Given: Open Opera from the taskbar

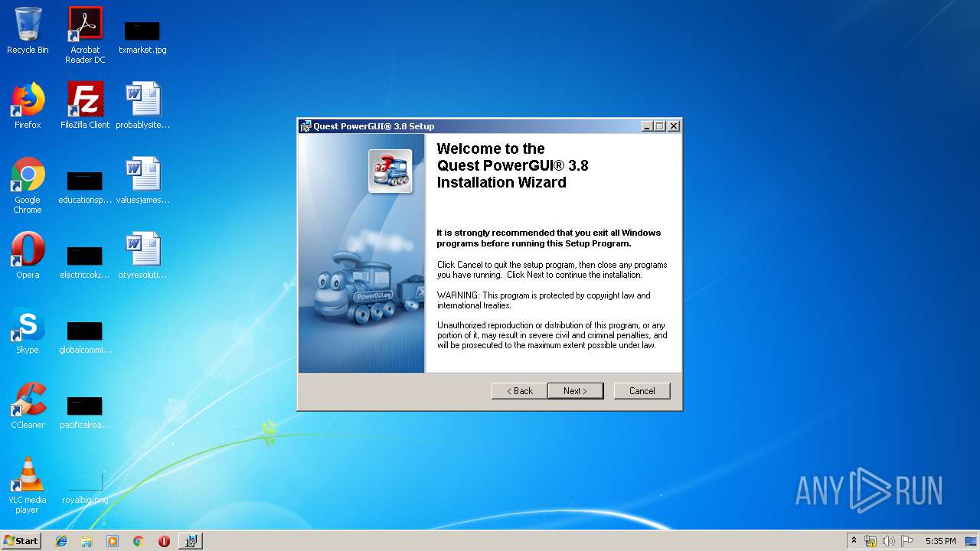Looking at the screenshot, I should [x=164, y=541].
